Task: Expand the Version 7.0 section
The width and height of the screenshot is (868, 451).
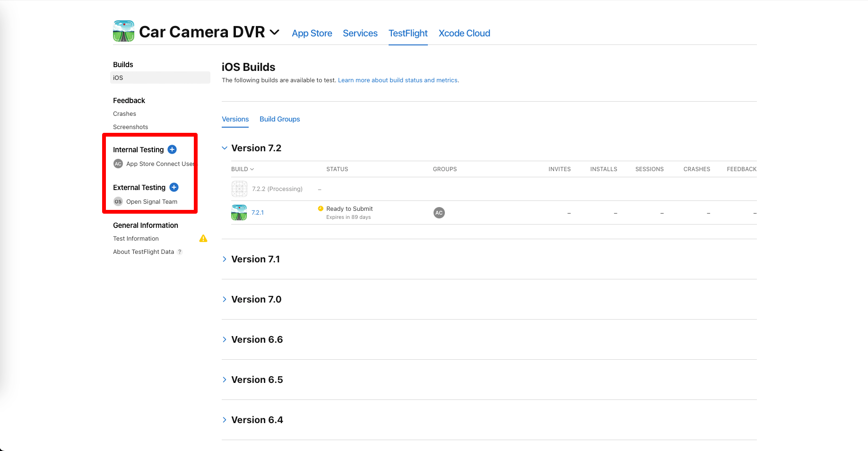Action: [225, 299]
